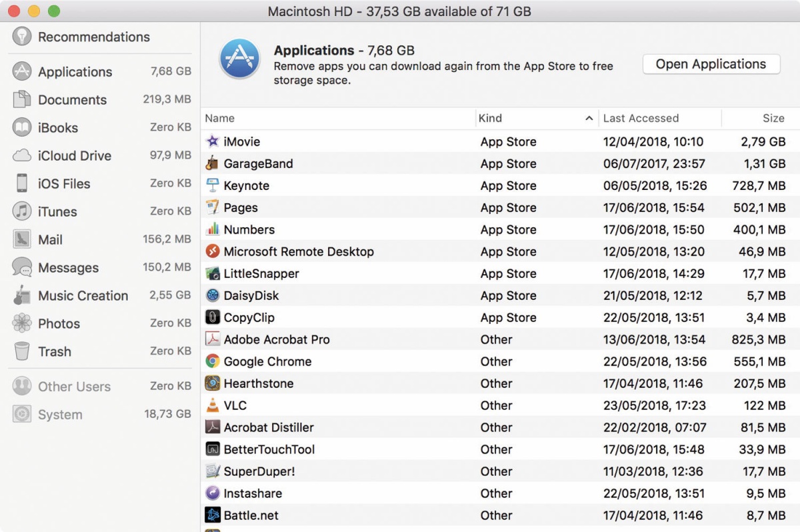This screenshot has width=800, height=532.
Task: Click System size 18,73 GB in sidebar
Action: point(168,413)
